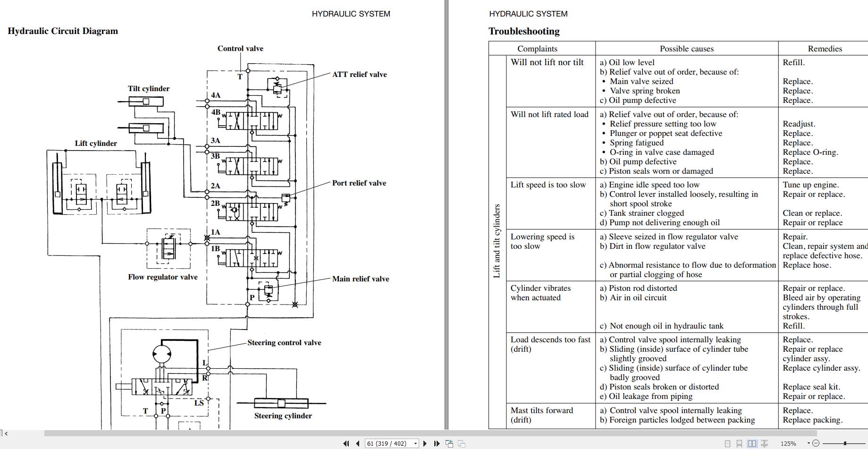Click the 'e) Oil leakage from piping' cause
Viewport: 868px width, 449px height.
[x=646, y=396]
